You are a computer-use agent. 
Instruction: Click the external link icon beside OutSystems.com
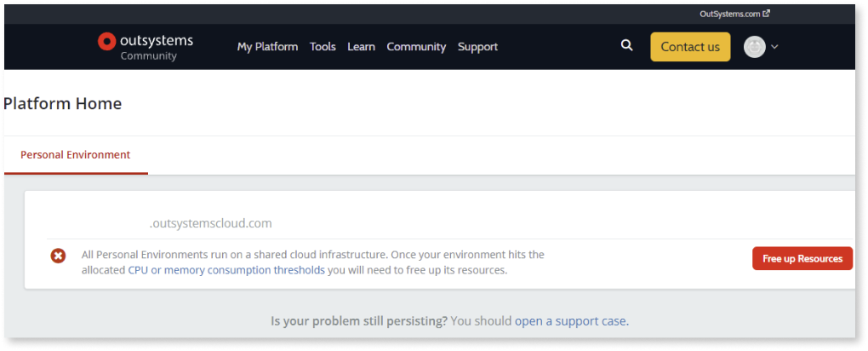(x=766, y=14)
